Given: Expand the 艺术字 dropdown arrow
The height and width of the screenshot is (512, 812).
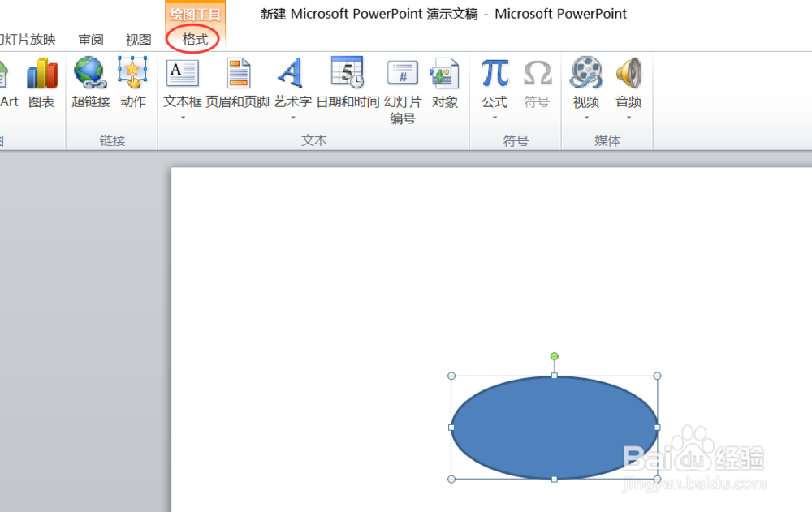Looking at the screenshot, I should click(293, 118).
